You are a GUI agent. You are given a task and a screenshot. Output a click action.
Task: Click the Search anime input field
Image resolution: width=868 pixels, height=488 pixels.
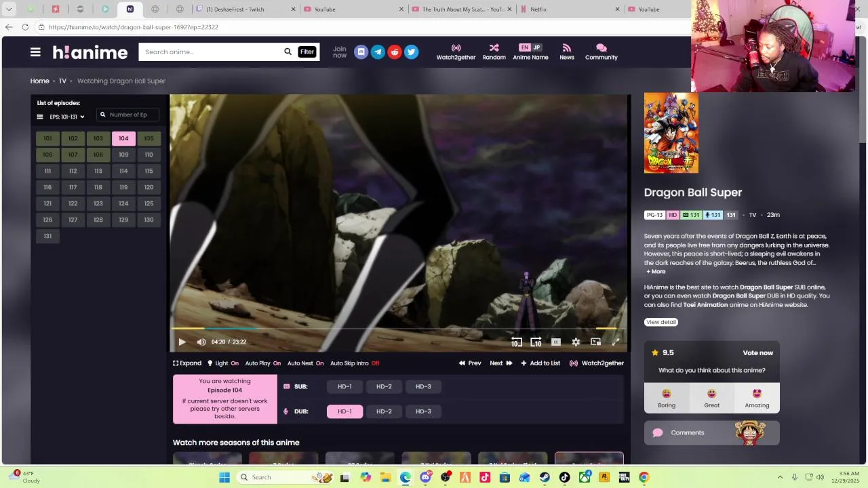210,52
